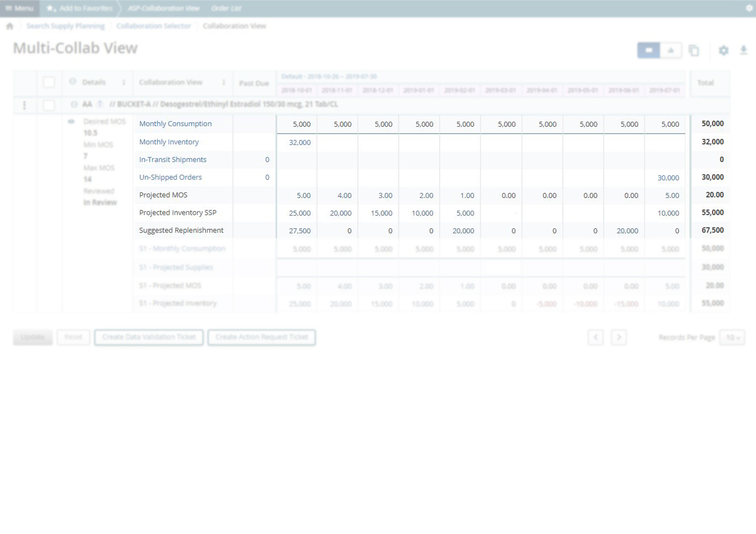Click the eye icon next to Desired MOS

tap(71, 121)
